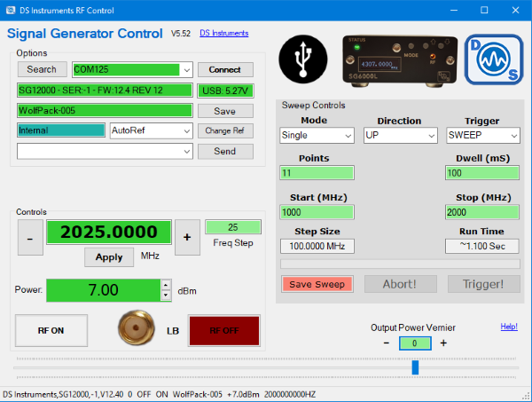This screenshot has width=532, height=402.
Task: Turn RF output on
Action: click(x=51, y=330)
